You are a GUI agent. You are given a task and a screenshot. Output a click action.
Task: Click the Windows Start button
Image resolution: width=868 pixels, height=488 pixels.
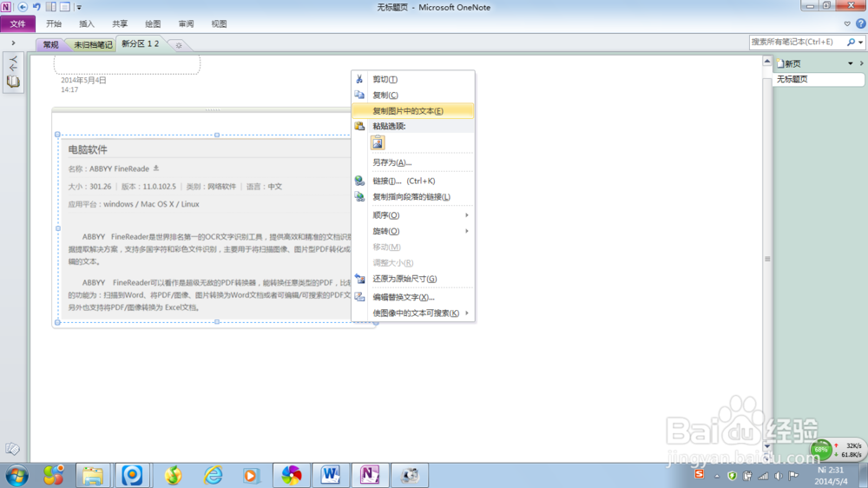coord(16,475)
